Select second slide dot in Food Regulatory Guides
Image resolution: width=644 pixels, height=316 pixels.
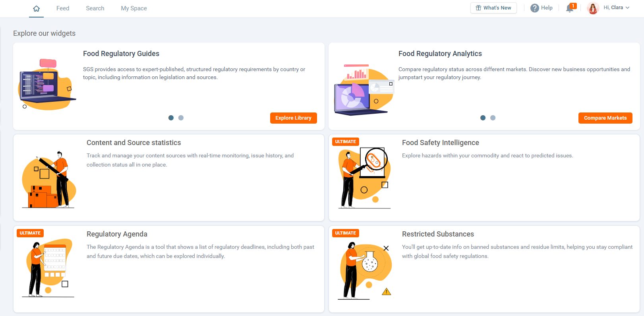[181, 118]
